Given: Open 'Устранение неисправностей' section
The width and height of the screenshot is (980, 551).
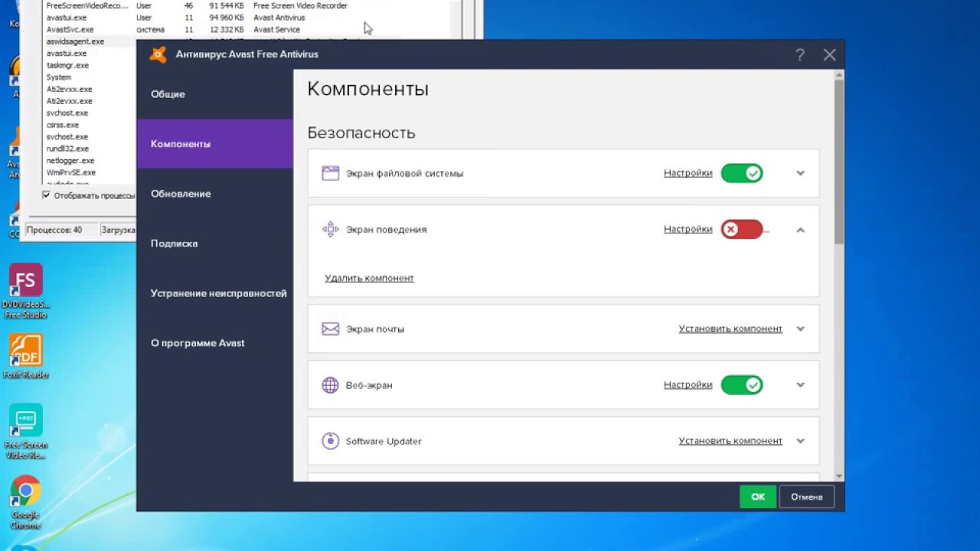Looking at the screenshot, I should coord(215,293).
